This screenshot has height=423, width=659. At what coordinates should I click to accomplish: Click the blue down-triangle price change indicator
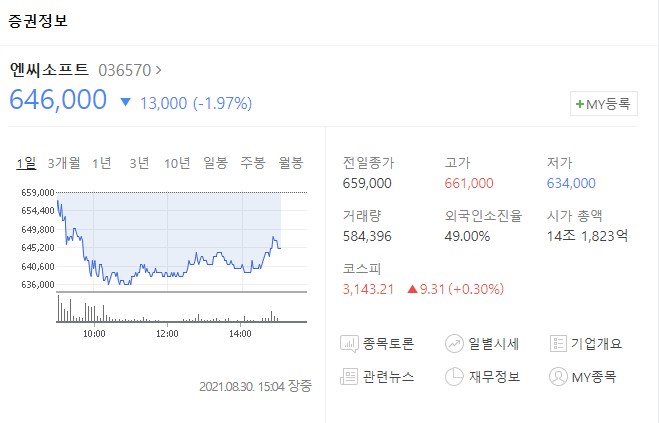point(125,102)
